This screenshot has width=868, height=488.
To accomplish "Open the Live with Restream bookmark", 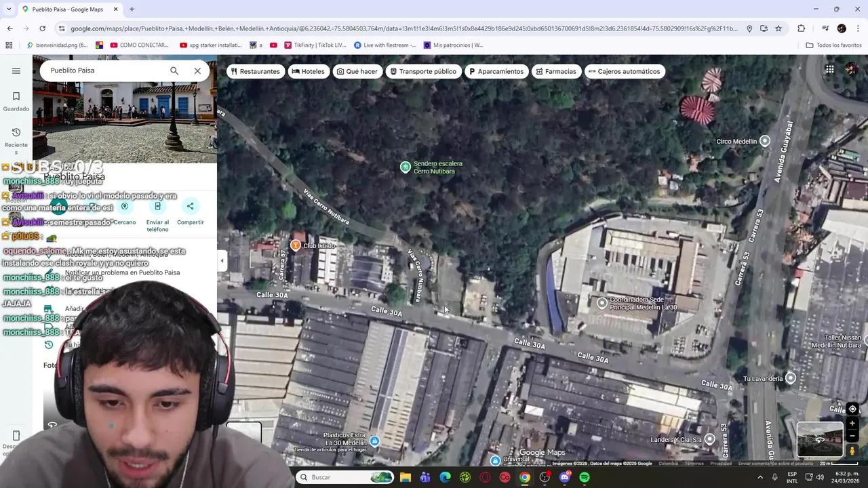I will point(385,45).
